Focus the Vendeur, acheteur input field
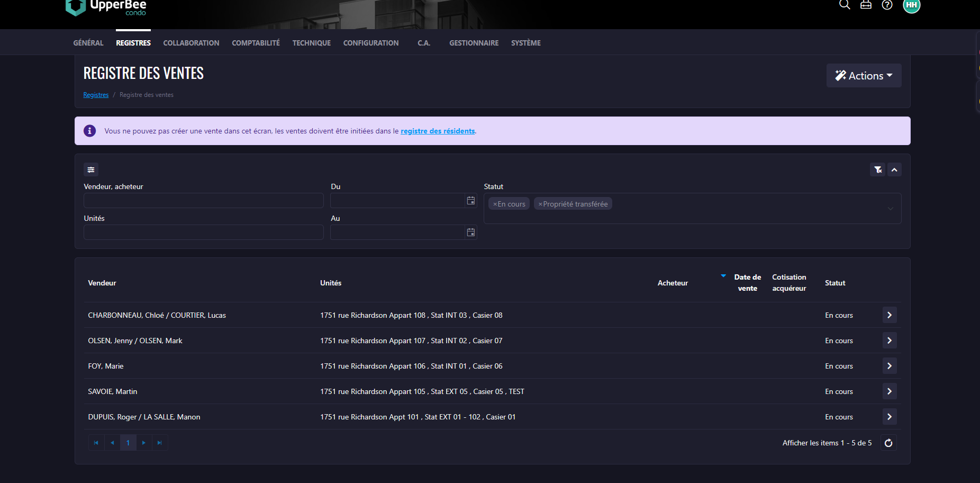 pyautogui.click(x=204, y=201)
